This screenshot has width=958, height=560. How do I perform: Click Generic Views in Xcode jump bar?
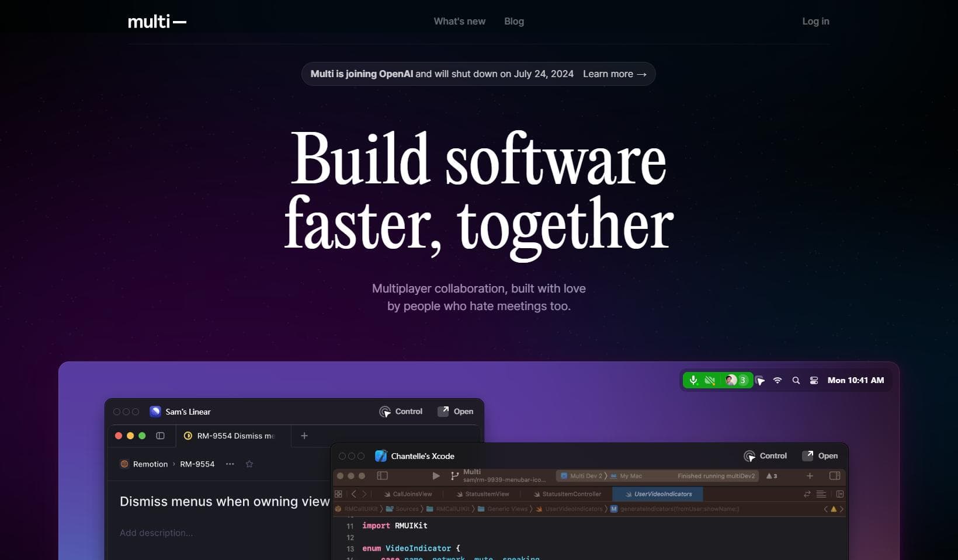click(x=502, y=509)
